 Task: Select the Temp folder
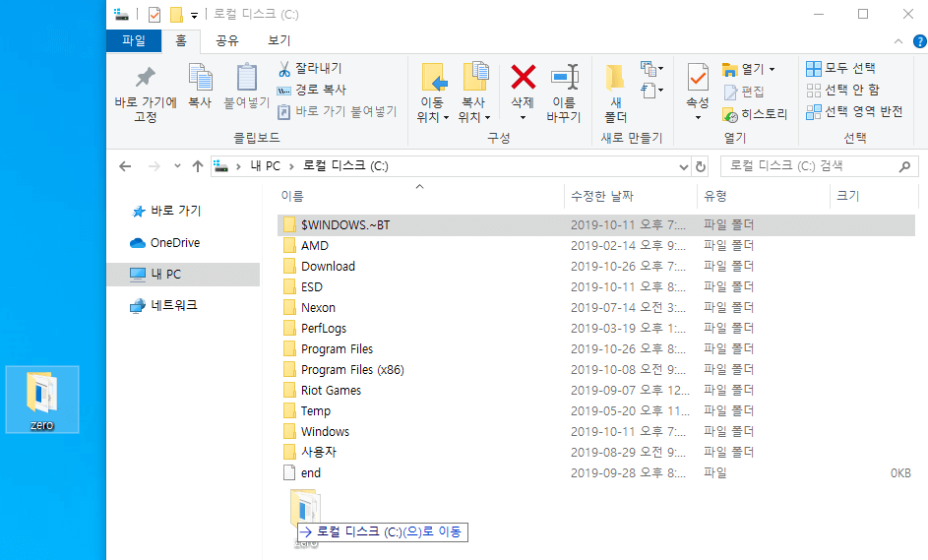(596, 410)
